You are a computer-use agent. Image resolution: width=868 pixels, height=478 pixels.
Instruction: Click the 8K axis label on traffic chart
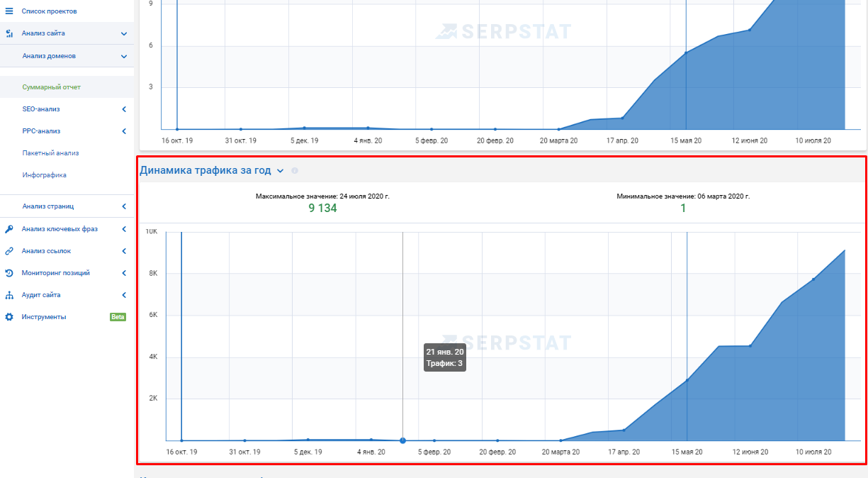(152, 273)
